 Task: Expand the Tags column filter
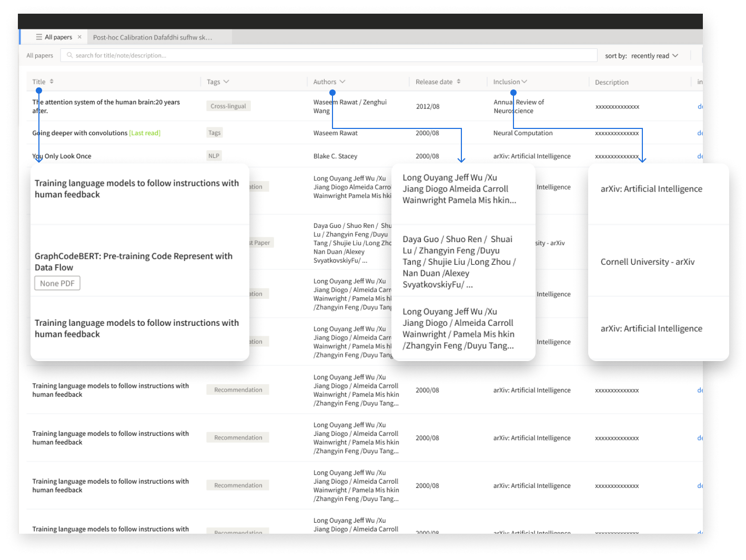pyautogui.click(x=226, y=82)
